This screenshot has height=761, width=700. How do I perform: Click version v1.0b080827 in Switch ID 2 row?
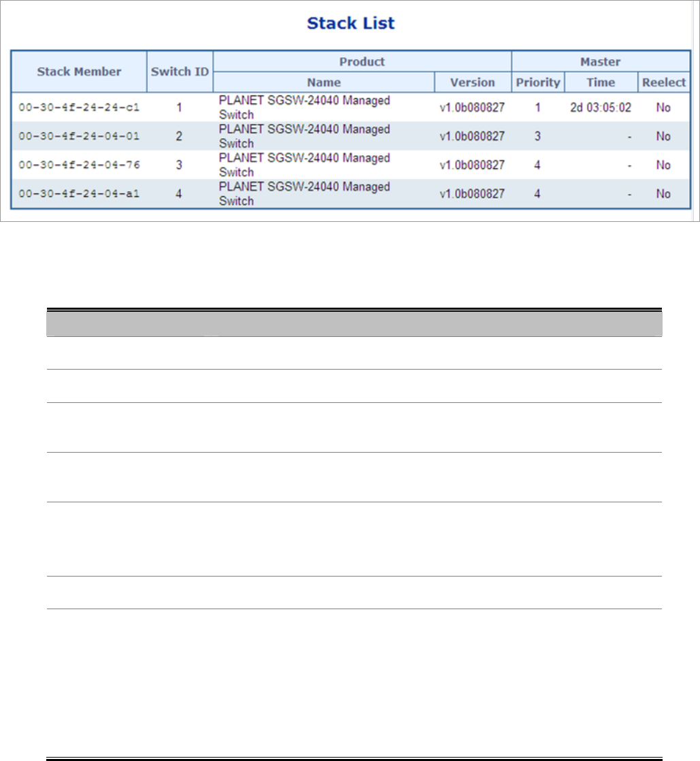(x=472, y=136)
